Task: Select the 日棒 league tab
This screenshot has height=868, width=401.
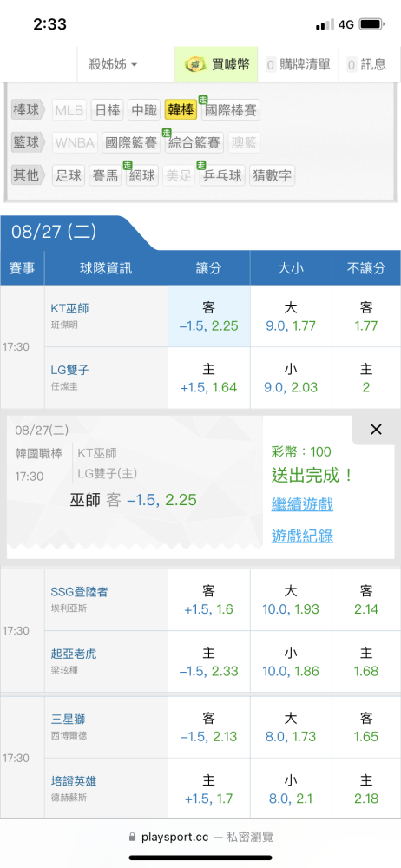Action: pos(107,110)
